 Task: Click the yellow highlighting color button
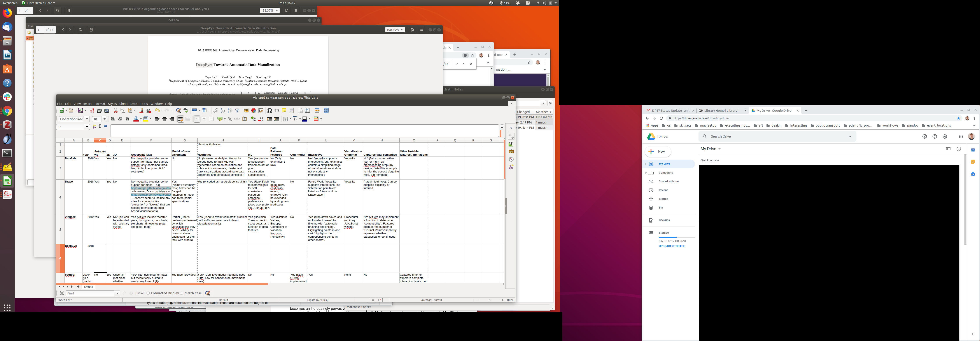tap(146, 119)
